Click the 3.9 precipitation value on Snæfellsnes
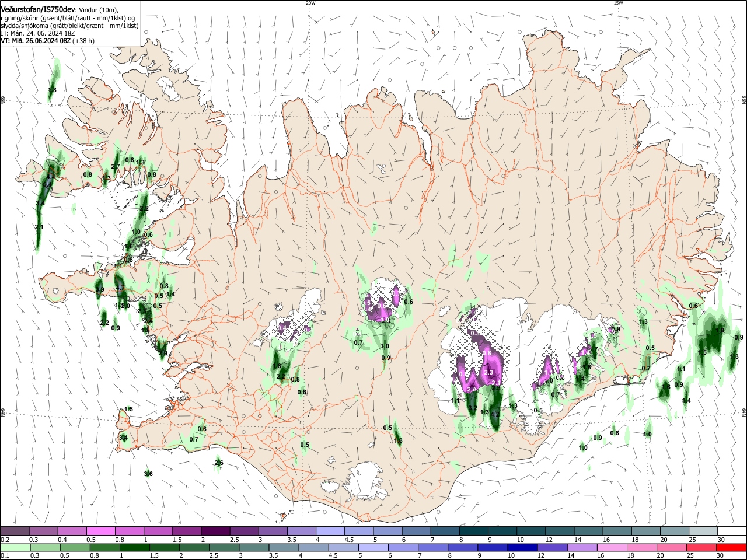Image resolution: width=747 pixels, height=560 pixels. [x=100, y=290]
